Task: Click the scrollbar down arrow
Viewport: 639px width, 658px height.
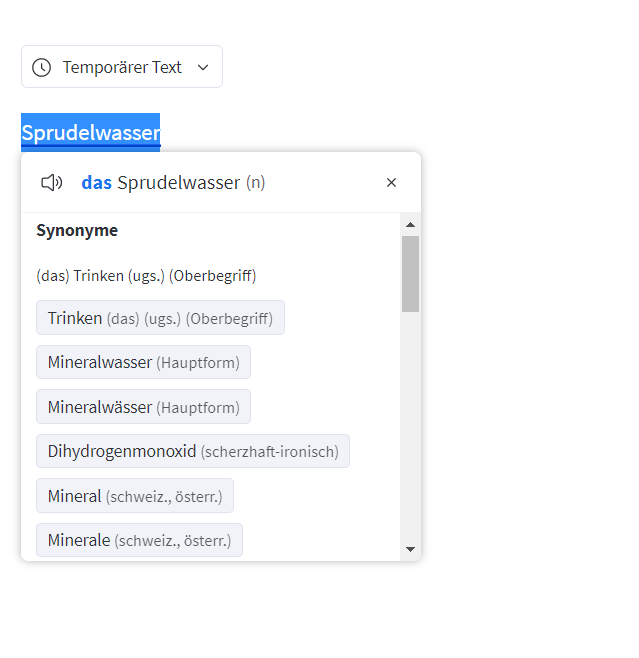Action: click(x=410, y=549)
